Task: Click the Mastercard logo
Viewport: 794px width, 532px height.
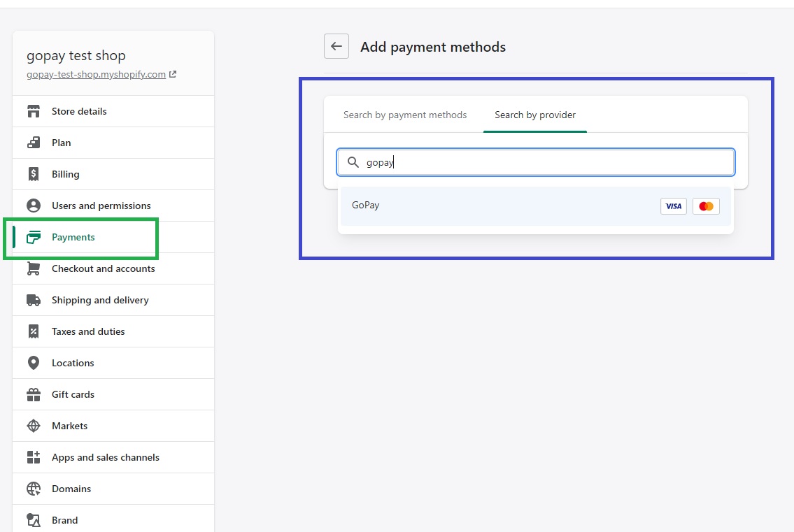Action: tap(706, 206)
